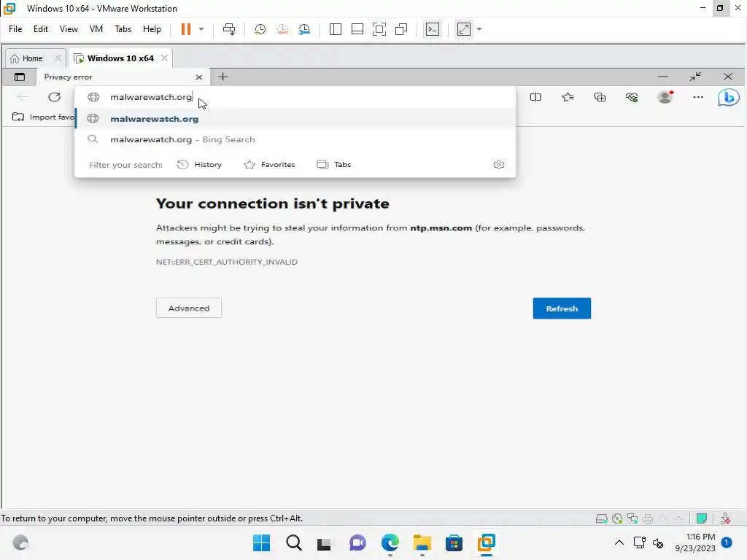Switch to Unity mode
The height and width of the screenshot is (560, 747).
pos(402,29)
